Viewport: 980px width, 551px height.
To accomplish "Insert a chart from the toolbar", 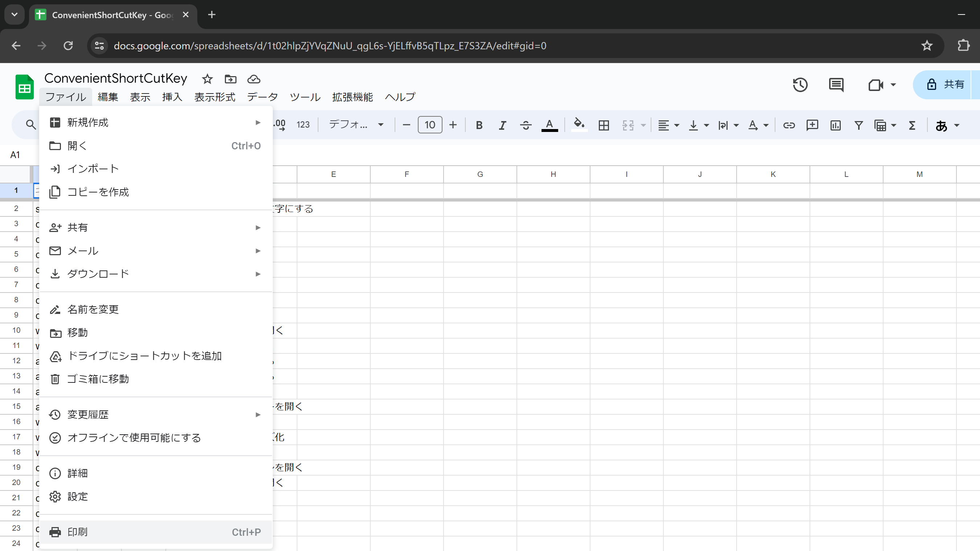I will (x=835, y=125).
